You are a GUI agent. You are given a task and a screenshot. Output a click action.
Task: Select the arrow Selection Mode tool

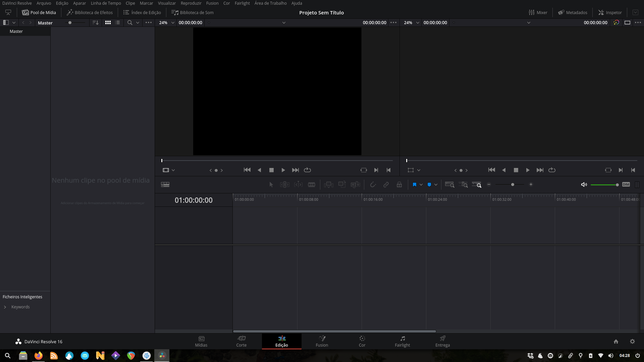point(271,184)
